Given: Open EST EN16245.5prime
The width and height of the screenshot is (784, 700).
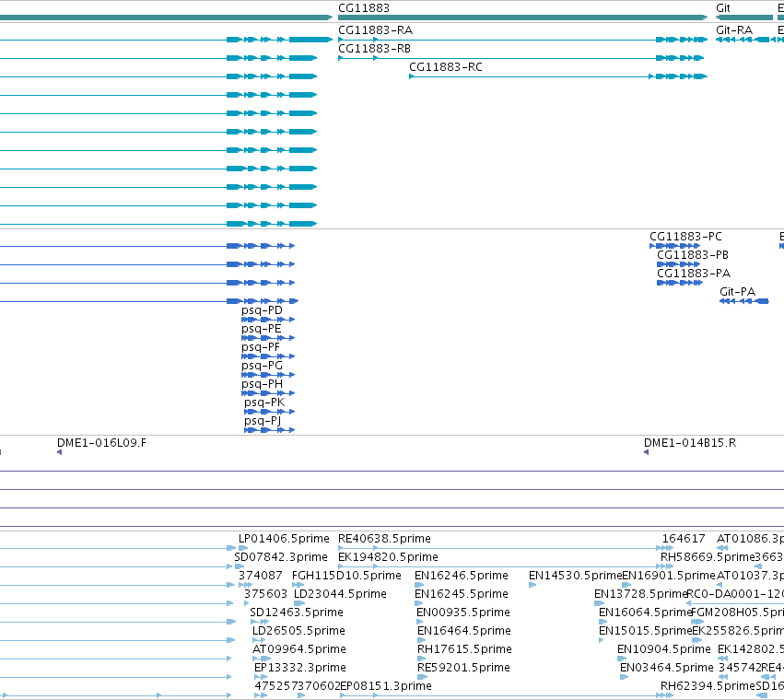Looking at the screenshot, I should point(461,594).
